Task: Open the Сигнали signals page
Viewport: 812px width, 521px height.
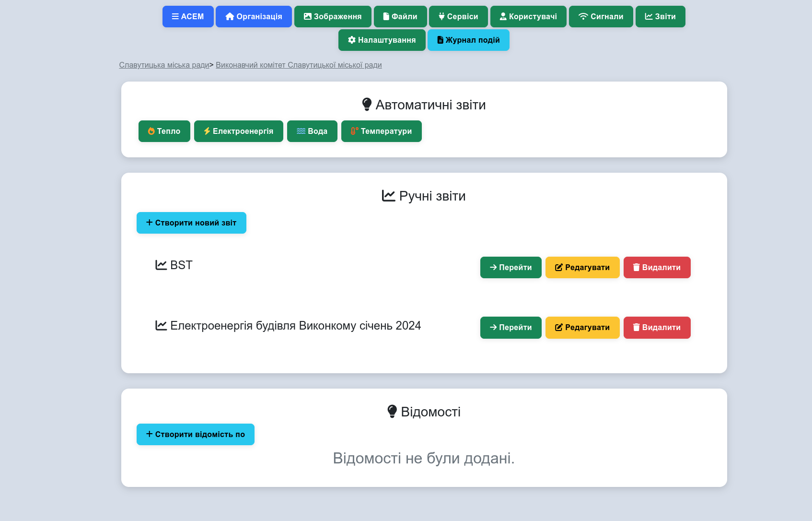Action: pyautogui.click(x=601, y=16)
